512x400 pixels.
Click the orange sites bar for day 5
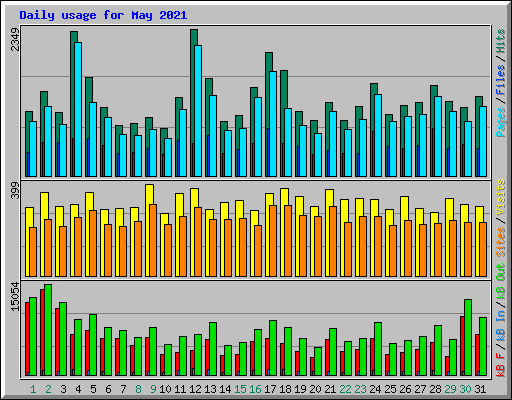[93, 243]
